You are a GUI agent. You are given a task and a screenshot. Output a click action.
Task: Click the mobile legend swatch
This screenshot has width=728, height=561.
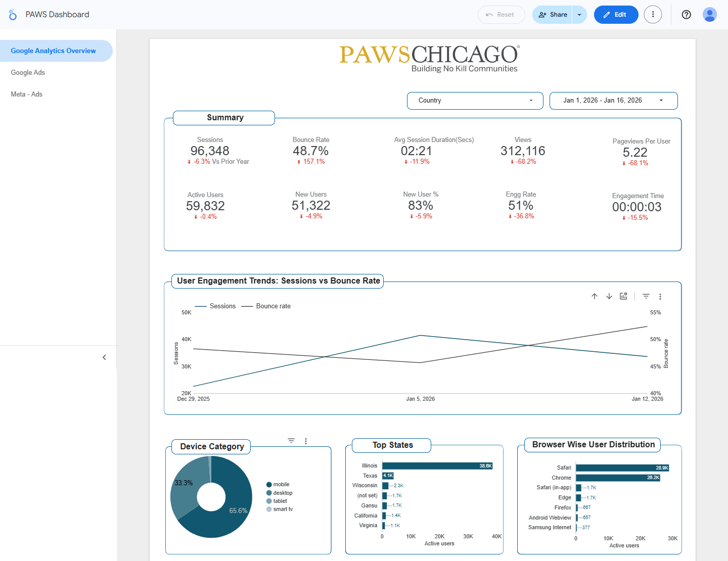pos(269,485)
